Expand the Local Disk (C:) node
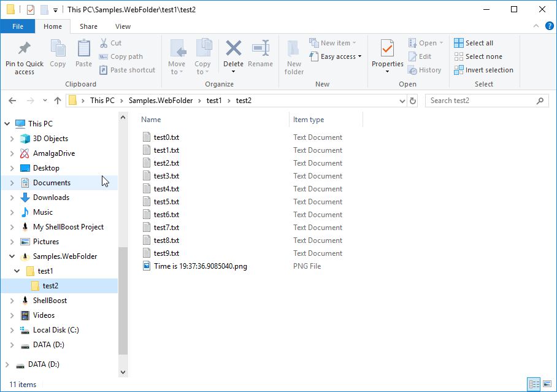557x392 pixels. pos(12,330)
